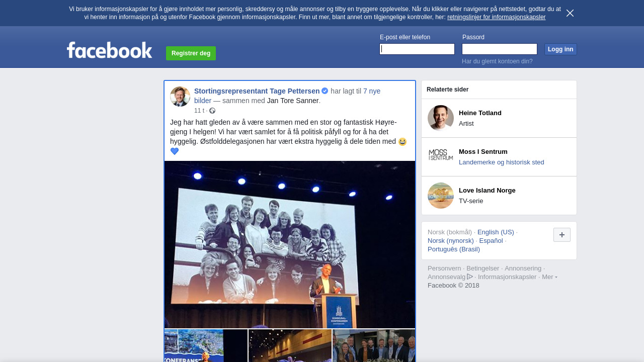Switch language to Español
This screenshot has height=362, width=644.
pos(491,241)
